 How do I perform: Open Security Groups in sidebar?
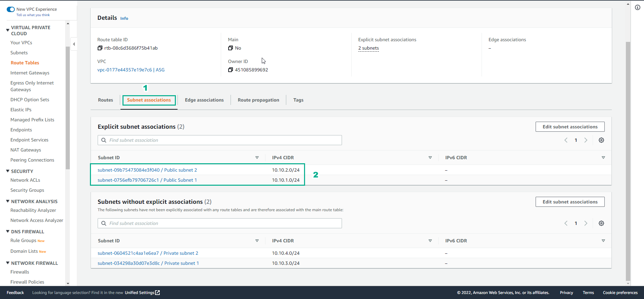point(27,190)
